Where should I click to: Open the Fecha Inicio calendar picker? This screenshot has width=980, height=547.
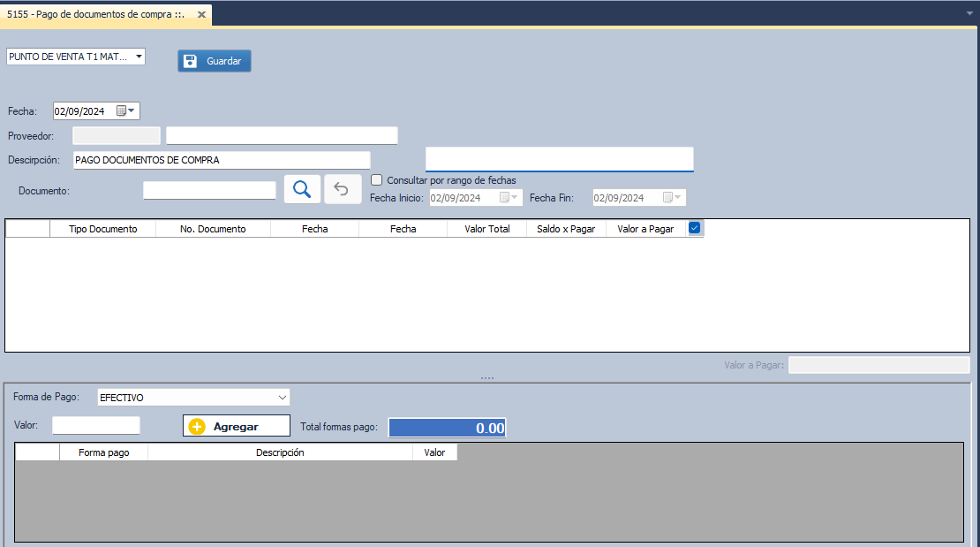pyautogui.click(x=509, y=198)
